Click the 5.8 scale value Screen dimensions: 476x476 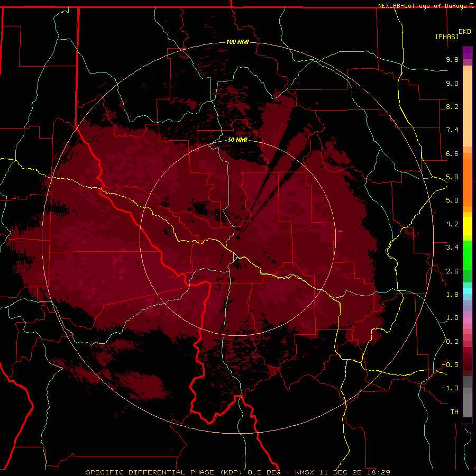click(452, 177)
